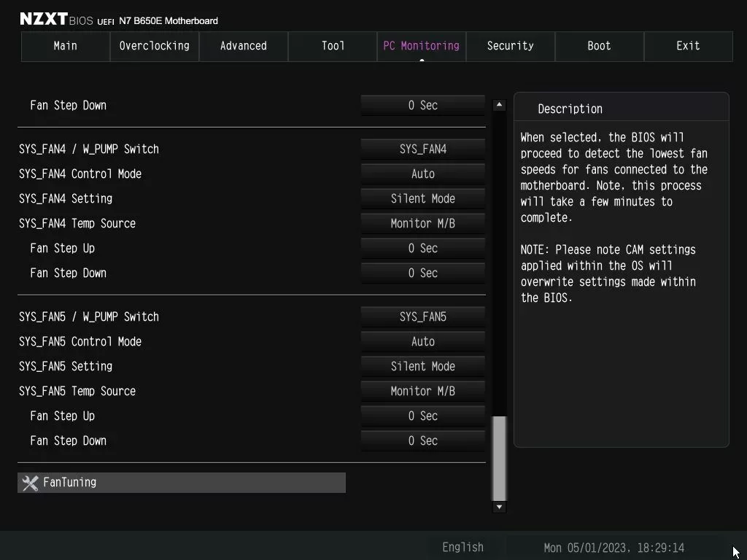Select SYS_FAN5 Temp Source option

point(422,391)
